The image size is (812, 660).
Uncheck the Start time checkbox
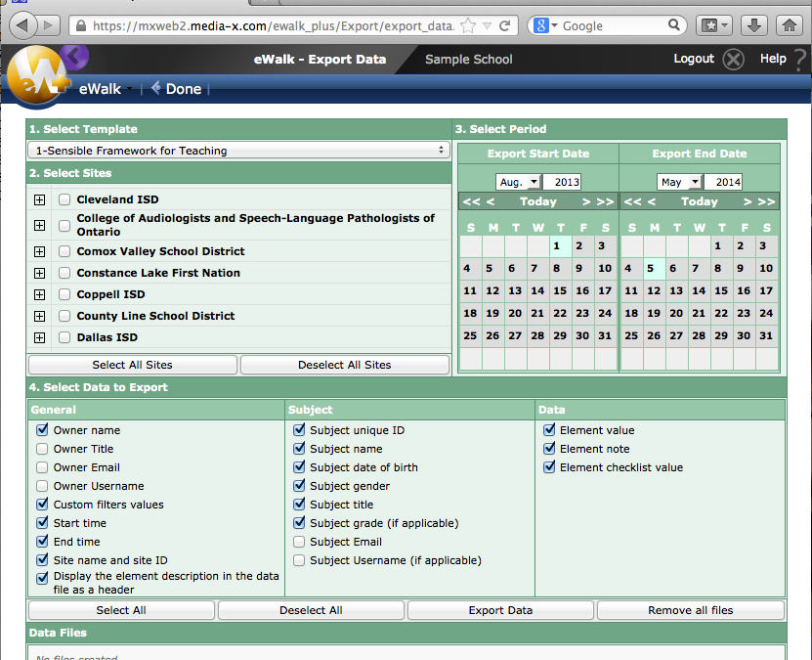pyautogui.click(x=42, y=523)
